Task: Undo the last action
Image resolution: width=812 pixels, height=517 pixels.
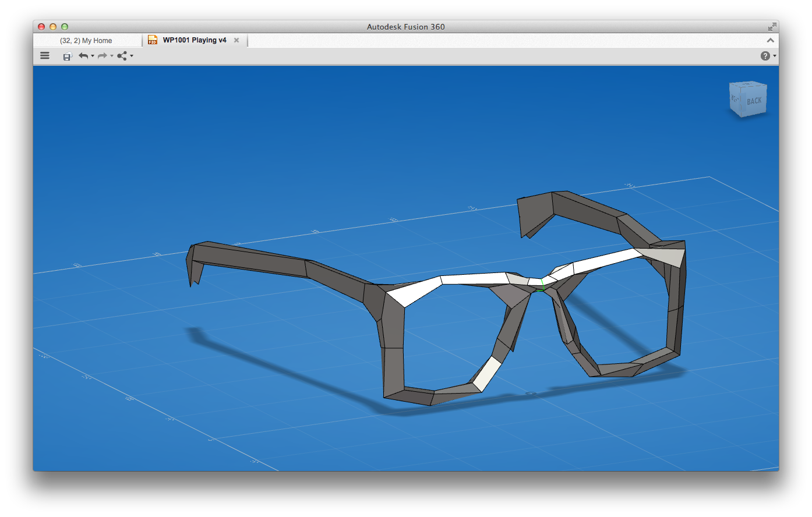Action: click(83, 56)
